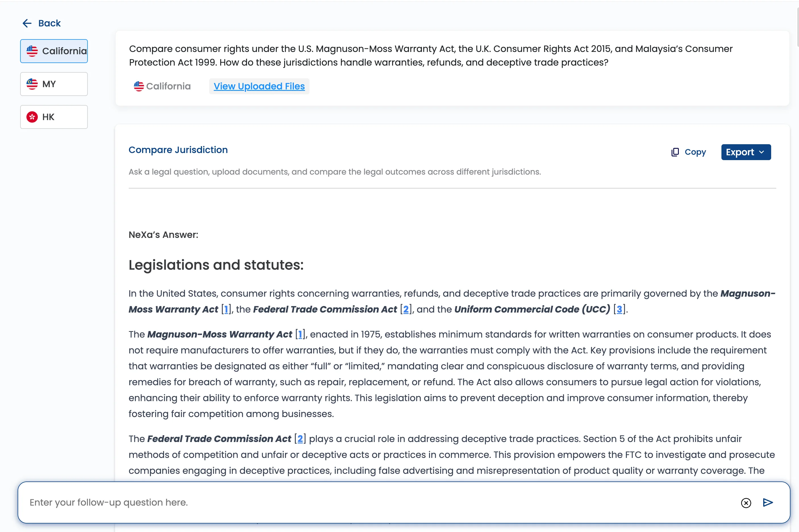This screenshot has height=532, width=799.
Task: Click the Compare Jurisdiction heading
Action: pos(178,150)
